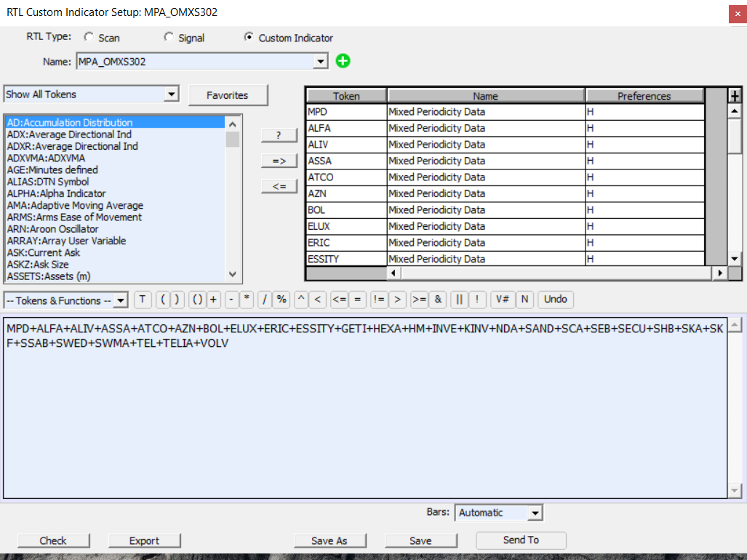Insert the percent operator
Screen dimensions: 747x560
tap(281, 300)
